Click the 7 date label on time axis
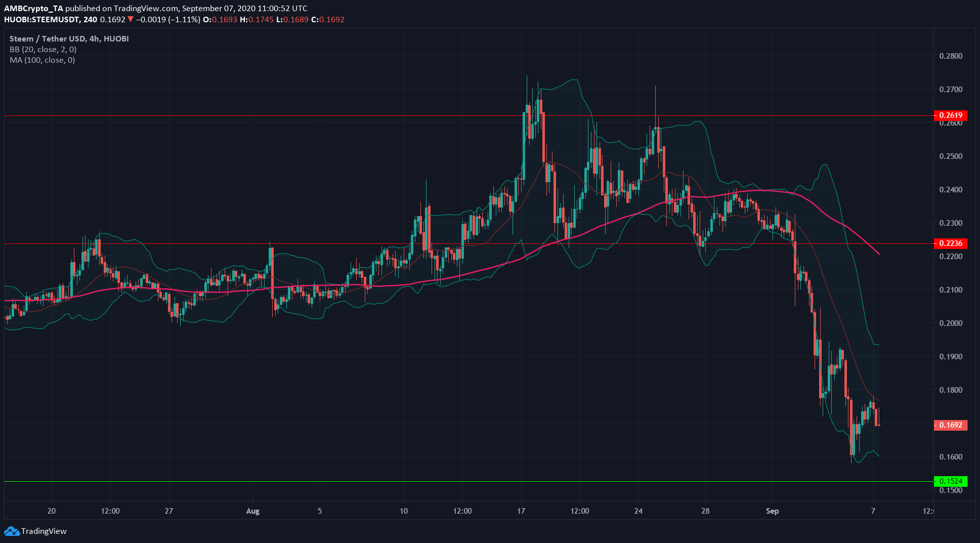980x543 pixels. (x=873, y=511)
